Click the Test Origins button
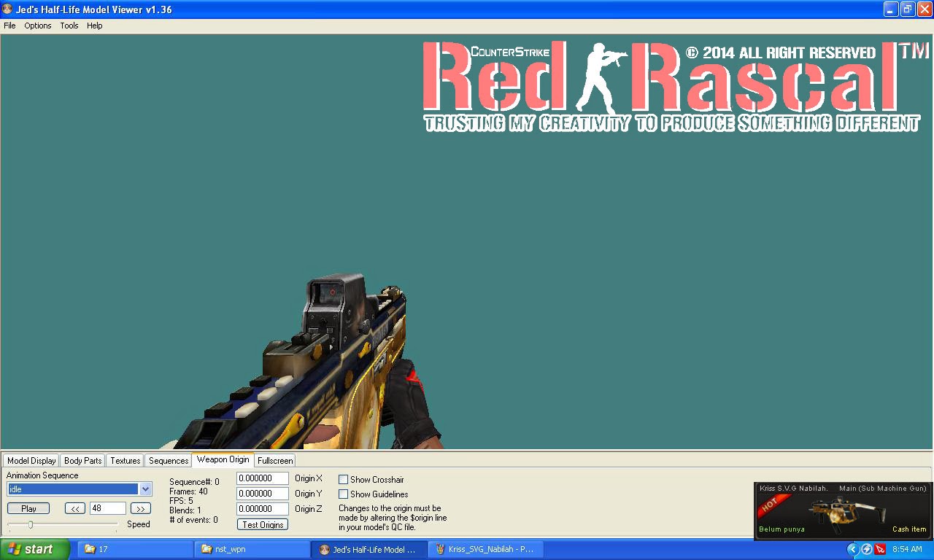 coord(263,524)
